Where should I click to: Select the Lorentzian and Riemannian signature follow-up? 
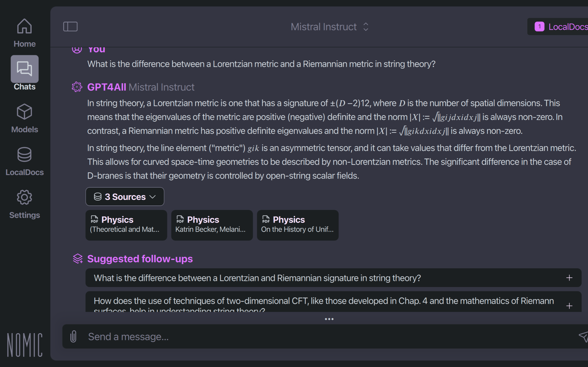click(x=257, y=278)
